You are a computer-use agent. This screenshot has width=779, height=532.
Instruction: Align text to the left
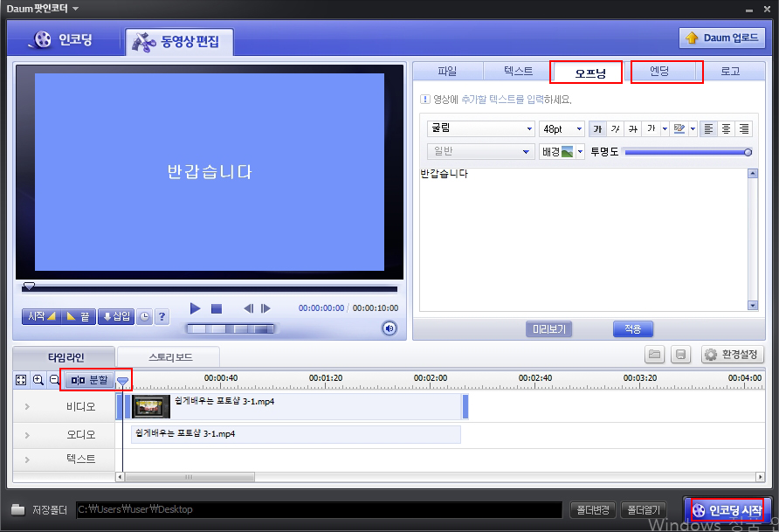click(708, 128)
